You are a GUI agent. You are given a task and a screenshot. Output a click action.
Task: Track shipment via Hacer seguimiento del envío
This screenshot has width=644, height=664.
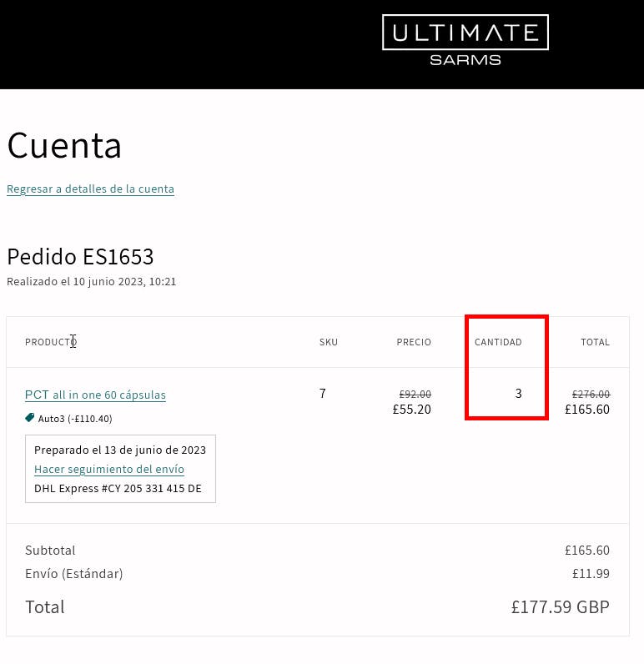click(109, 470)
